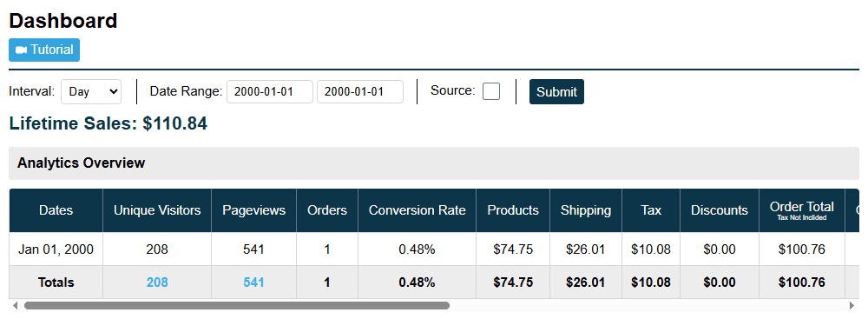Viewport: 868px width, 319px height.
Task: Click the end date range field
Action: [x=360, y=92]
